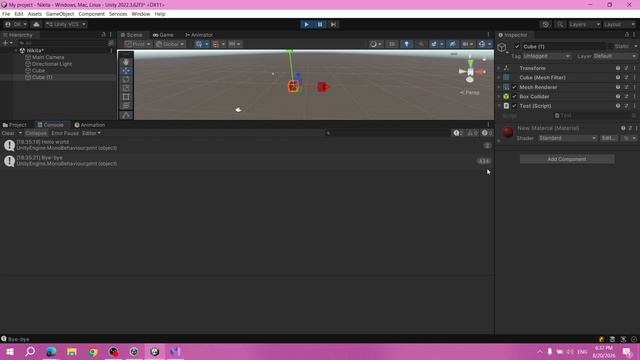Toggle the Cube (1) active checkbox

coord(517,47)
